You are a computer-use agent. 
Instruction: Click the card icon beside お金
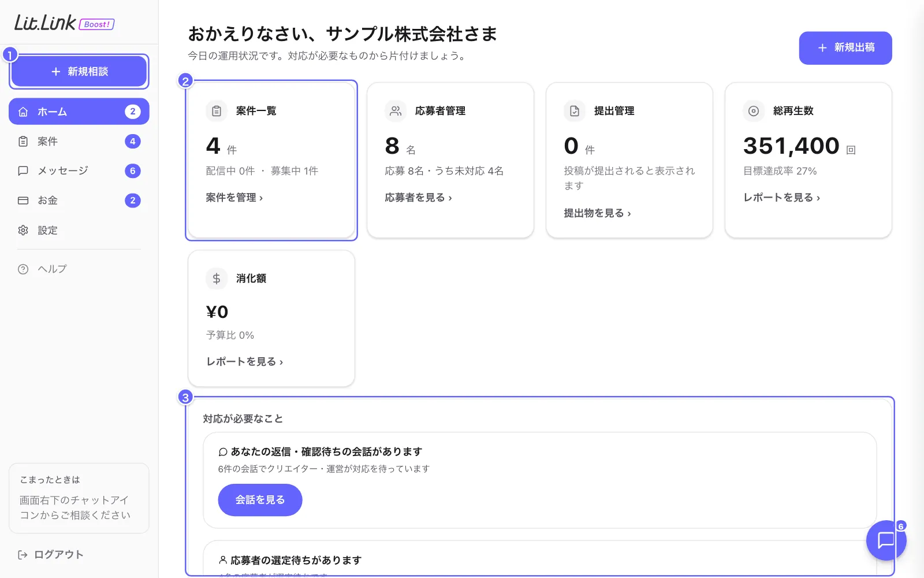23,201
